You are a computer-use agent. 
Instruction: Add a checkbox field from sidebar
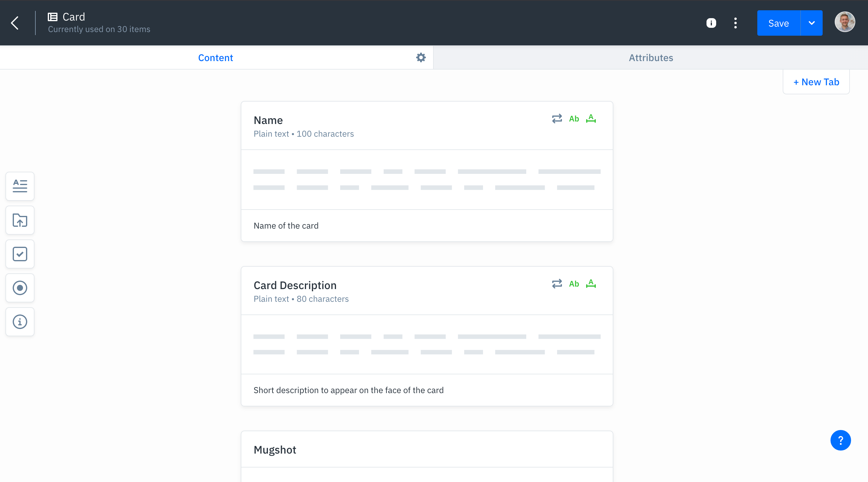point(20,254)
